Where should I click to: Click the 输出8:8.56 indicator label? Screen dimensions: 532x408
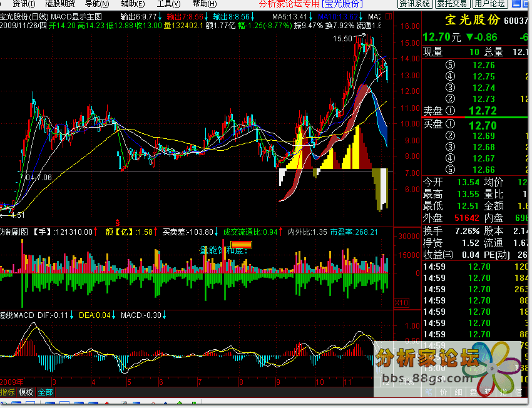coord(231,17)
